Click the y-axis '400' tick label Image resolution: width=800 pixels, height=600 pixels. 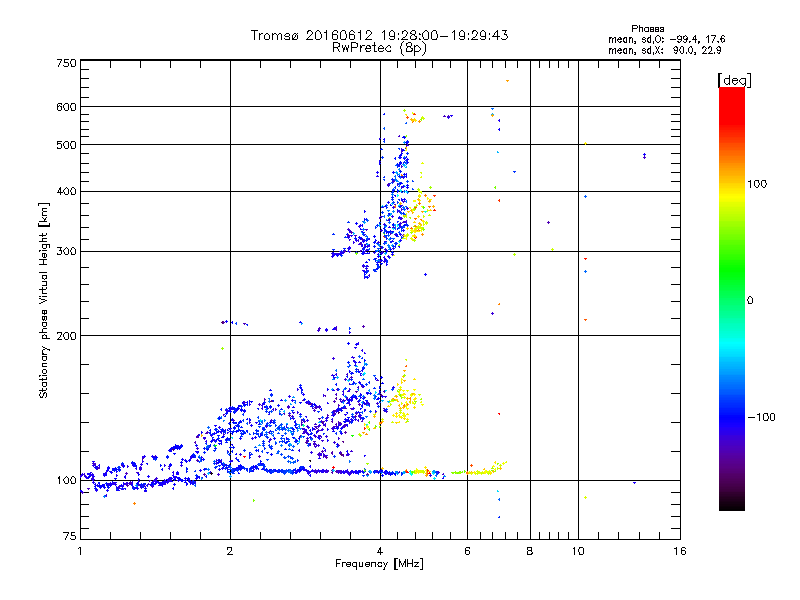pyautogui.click(x=67, y=192)
